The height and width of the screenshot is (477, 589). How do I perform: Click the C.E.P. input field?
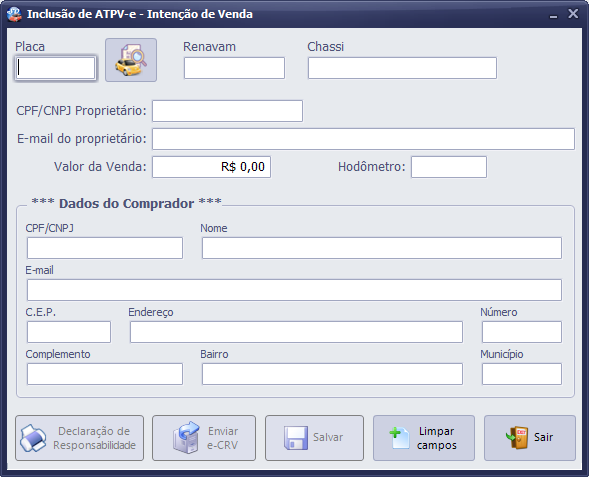click(x=69, y=332)
